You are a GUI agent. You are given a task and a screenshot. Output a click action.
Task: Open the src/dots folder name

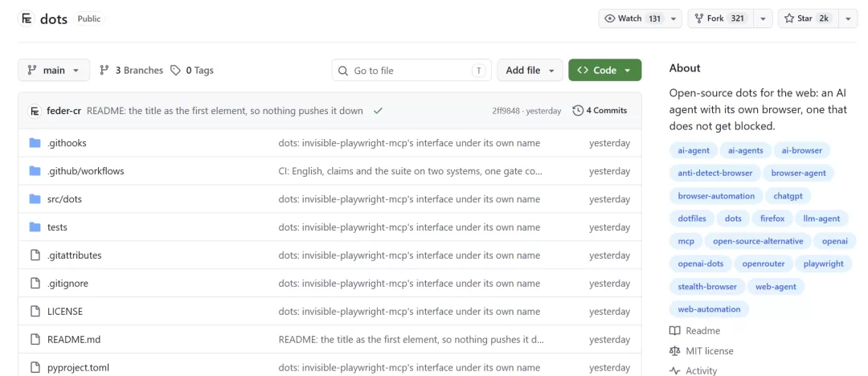[x=64, y=198]
